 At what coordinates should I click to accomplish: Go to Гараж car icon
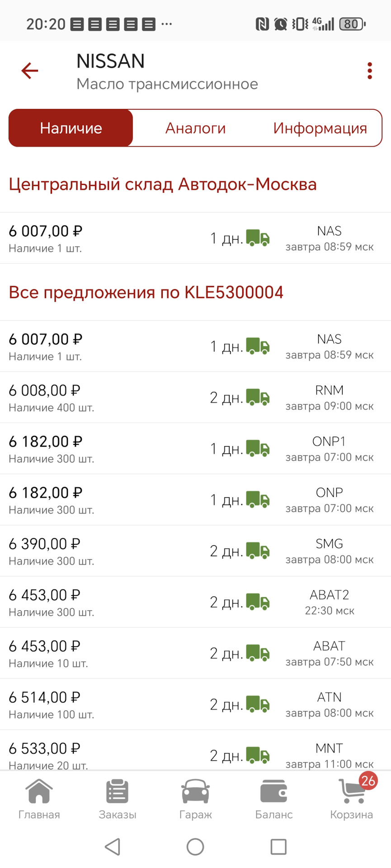tap(195, 799)
